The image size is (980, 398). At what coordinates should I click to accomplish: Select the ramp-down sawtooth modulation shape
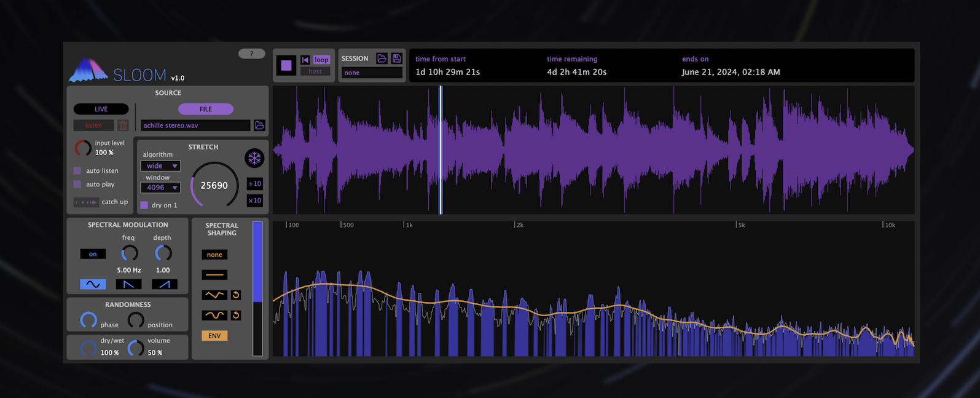[128, 284]
